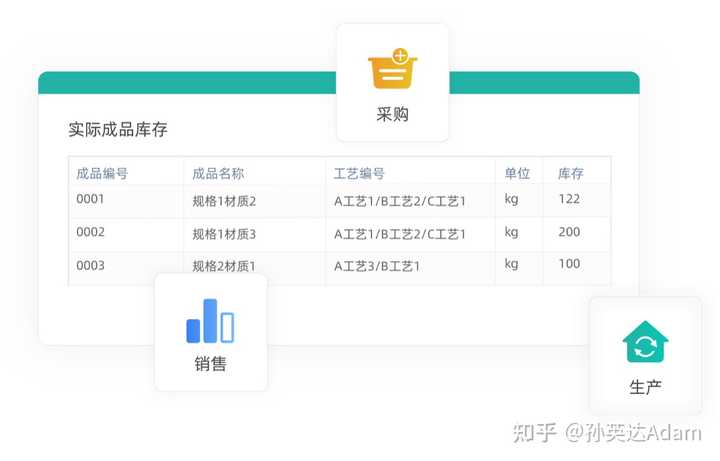Click the A工艺3/B工艺1 cell
The height and width of the screenshot is (461, 720).
377,266
